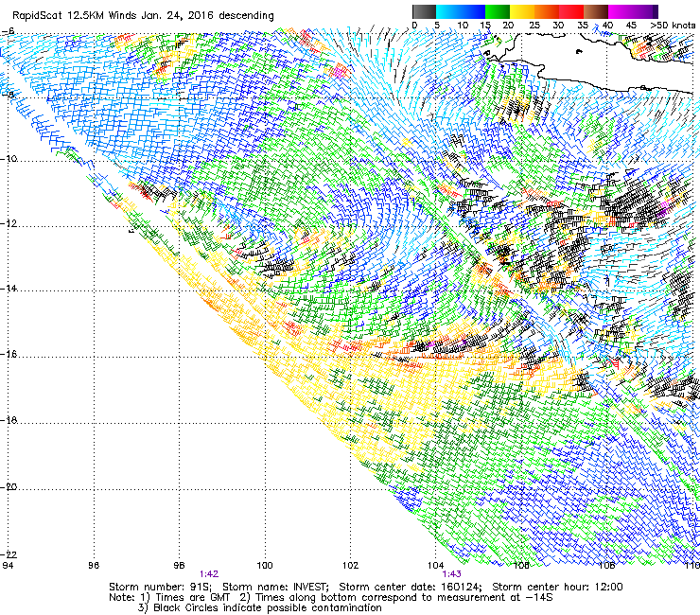The image size is (700, 615).
Task: Click the 'Storm name: INVEST' text
Action: (275, 587)
